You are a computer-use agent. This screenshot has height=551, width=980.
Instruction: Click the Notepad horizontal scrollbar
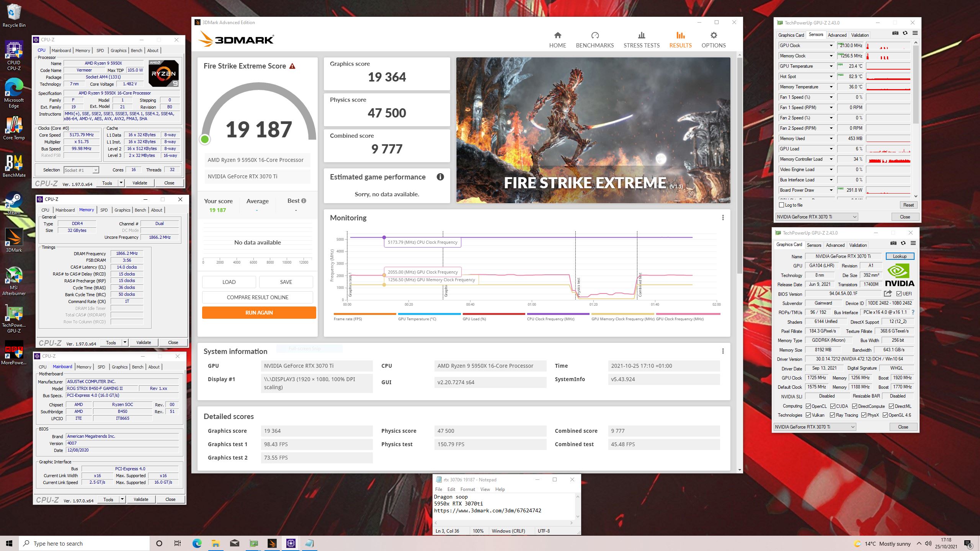tap(503, 523)
